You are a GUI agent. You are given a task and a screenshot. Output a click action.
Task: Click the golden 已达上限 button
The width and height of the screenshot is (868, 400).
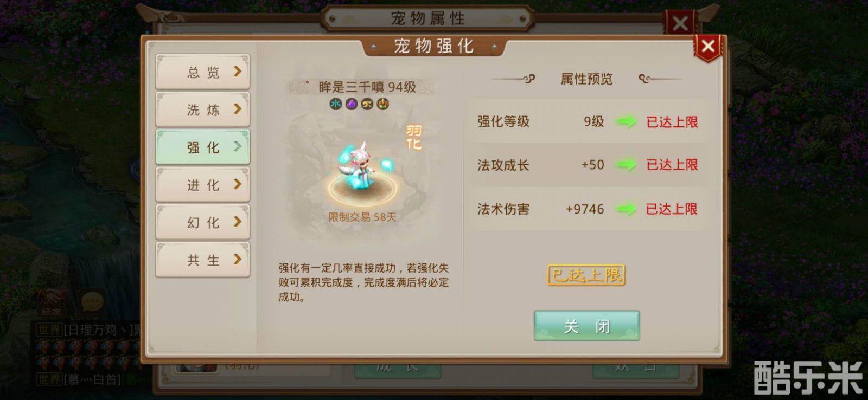point(586,275)
